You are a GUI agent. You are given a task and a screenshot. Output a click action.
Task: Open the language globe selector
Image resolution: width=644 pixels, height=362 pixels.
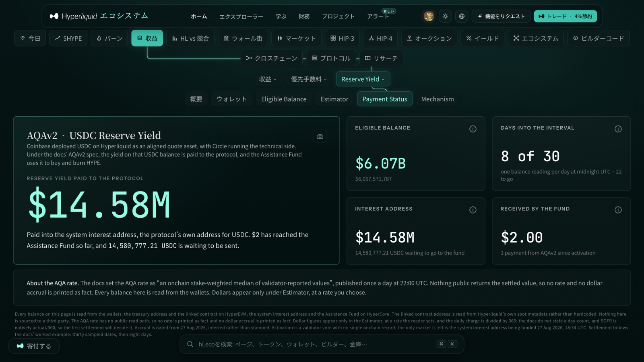point(462,16)
